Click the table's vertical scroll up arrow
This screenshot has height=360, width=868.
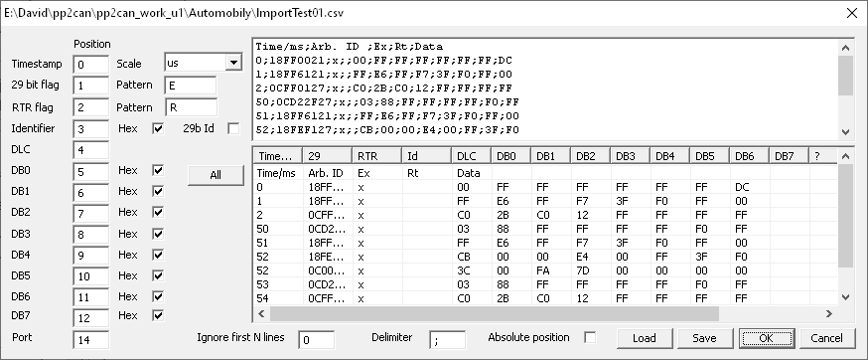pyautogui.click(x=845, y=156)
